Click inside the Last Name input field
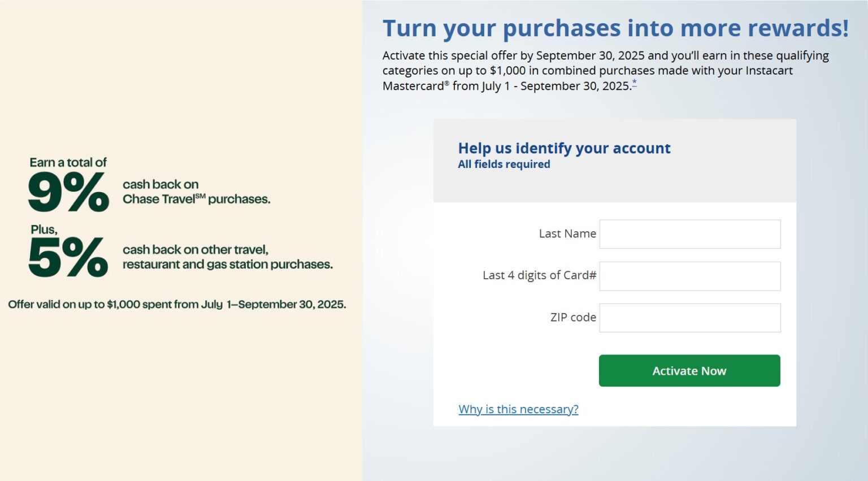This screenshot has height=481, width=868. (x=689, y=233)
